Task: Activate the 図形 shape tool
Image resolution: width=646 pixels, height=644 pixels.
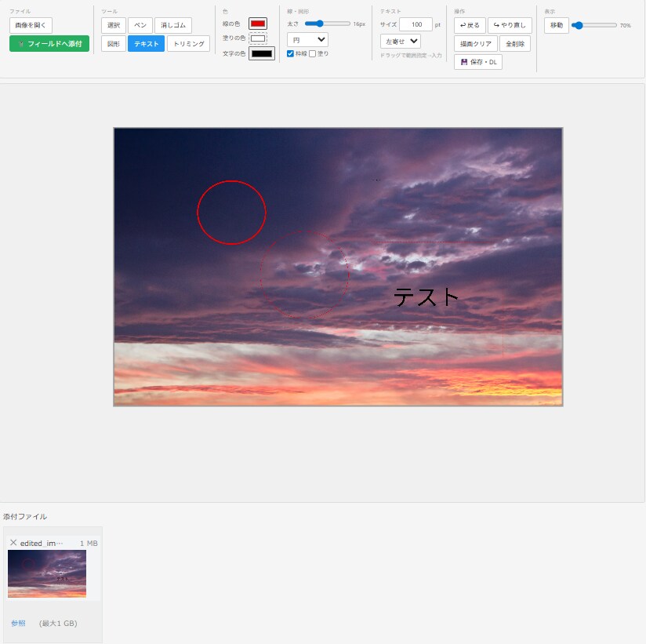Action: coord(114,44)
